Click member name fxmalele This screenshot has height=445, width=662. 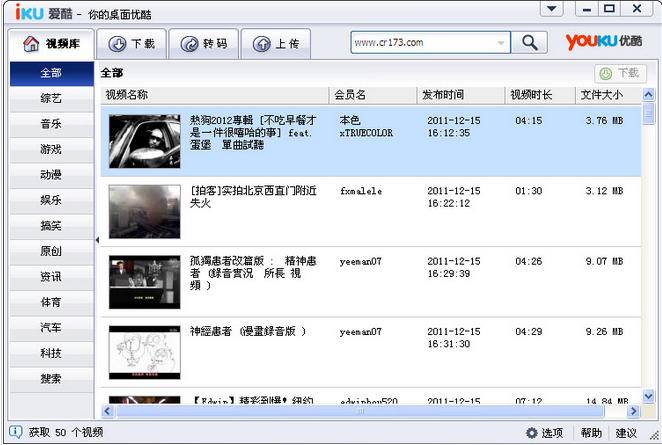(x=361, y=191)
